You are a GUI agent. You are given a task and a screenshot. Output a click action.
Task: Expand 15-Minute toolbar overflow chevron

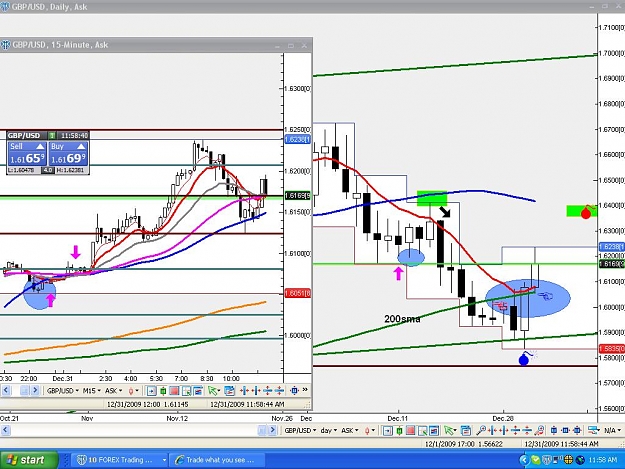(x=305, y=389)
